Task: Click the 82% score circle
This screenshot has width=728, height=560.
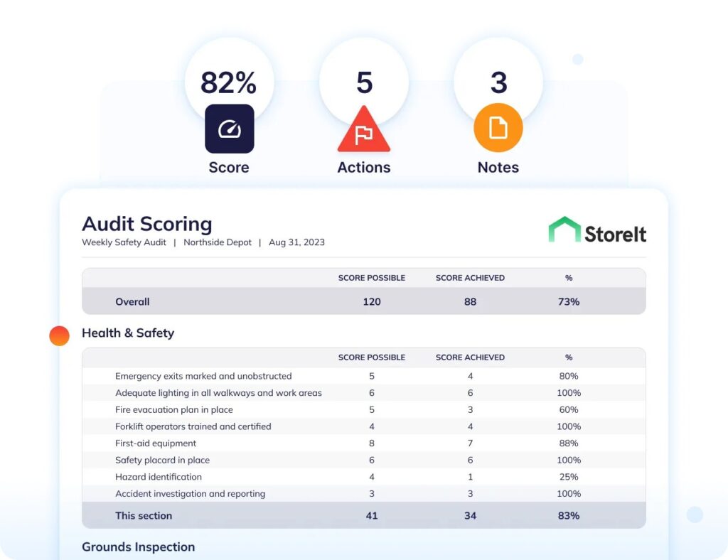Action: (228, 82)
